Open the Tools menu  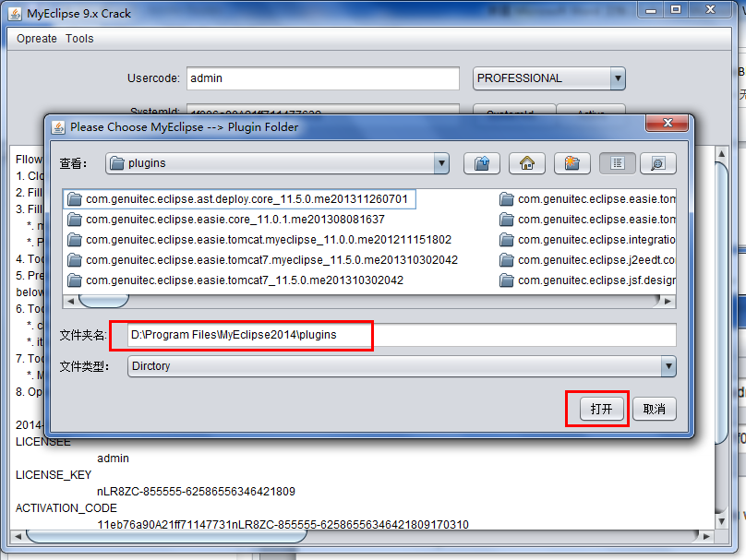[79, 39]
